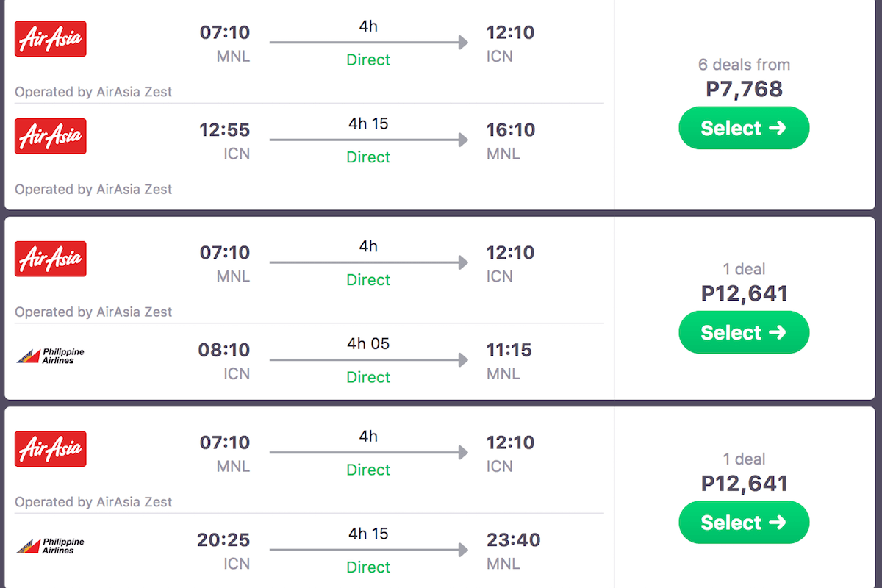The height and width of the screenshot is (588, 882).
Task: Select the P12,641 deal with 08:10 return
Action: pyautogui.click(x=743, y=332)
